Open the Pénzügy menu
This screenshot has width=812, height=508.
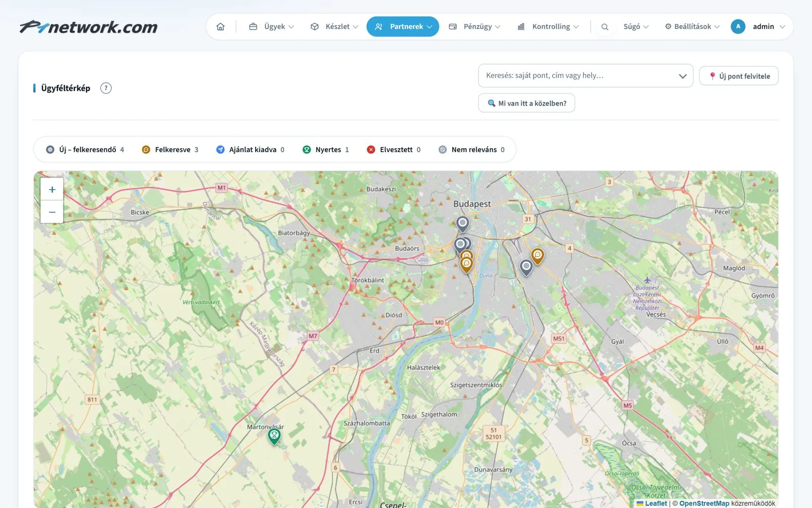click(x=475, y=26)
